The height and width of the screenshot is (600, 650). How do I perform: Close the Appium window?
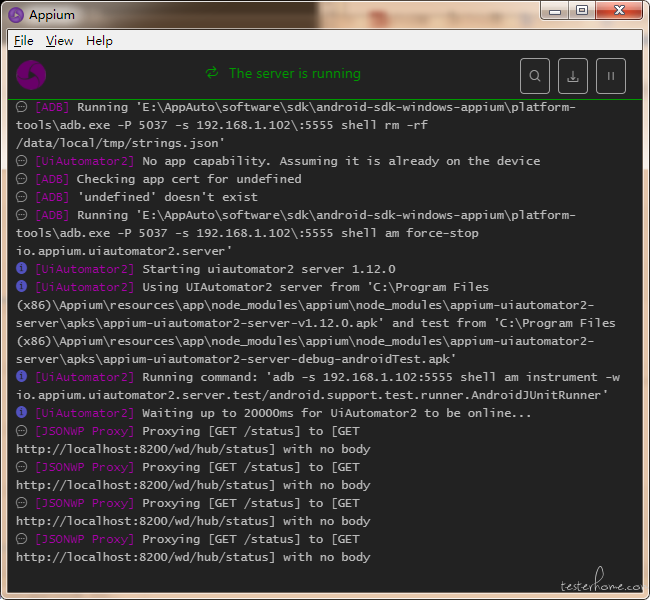[x=619, y=11]
